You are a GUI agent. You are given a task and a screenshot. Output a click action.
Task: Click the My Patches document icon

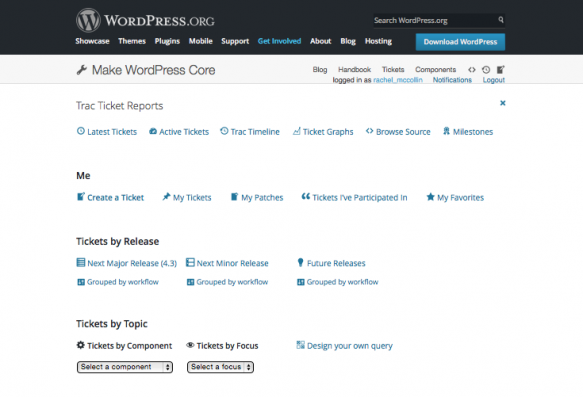point(234,197)
